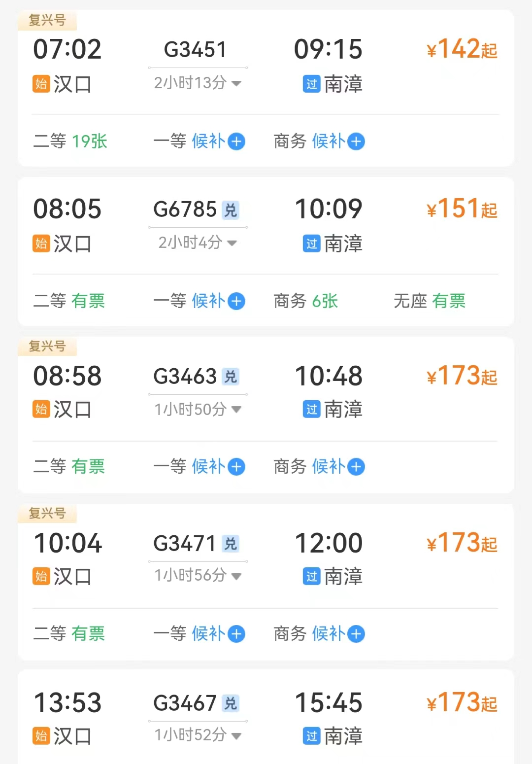
Task: Add first-class waitlist for G3471
Action: tap(236, 634)
